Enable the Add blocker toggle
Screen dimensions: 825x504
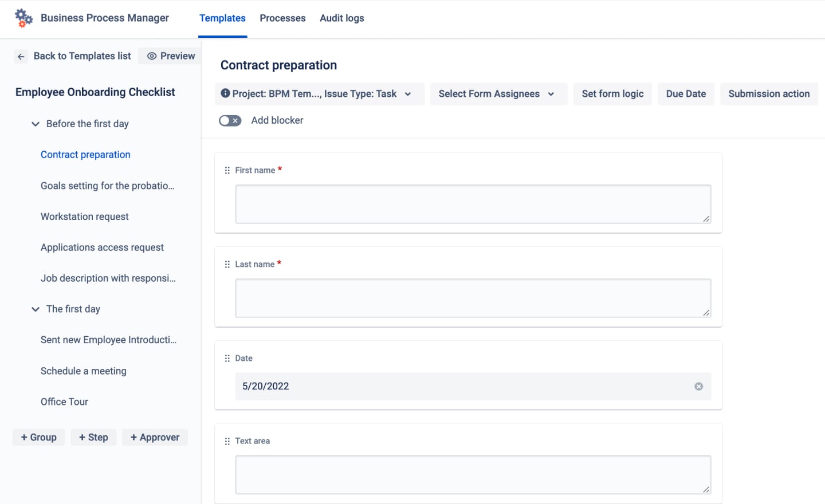[x=230, y=120]
